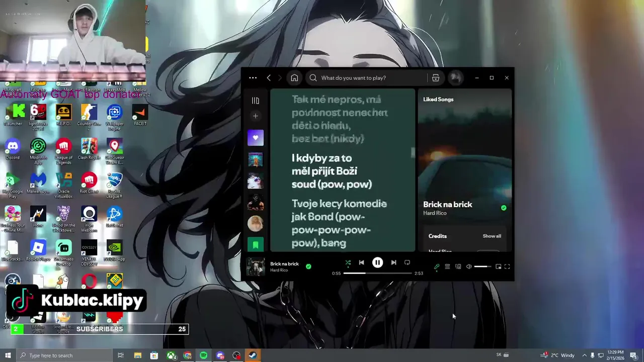The width and height of the screenshot is (644, 362).
Task: Click lyrics panel scrollbar
Action: (413, 152)
